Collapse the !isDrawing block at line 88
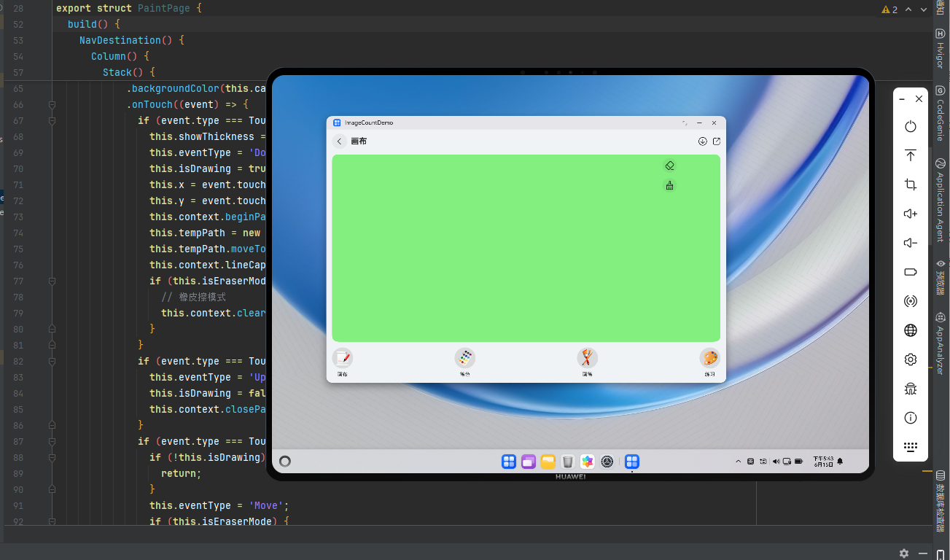 point(52,457)
